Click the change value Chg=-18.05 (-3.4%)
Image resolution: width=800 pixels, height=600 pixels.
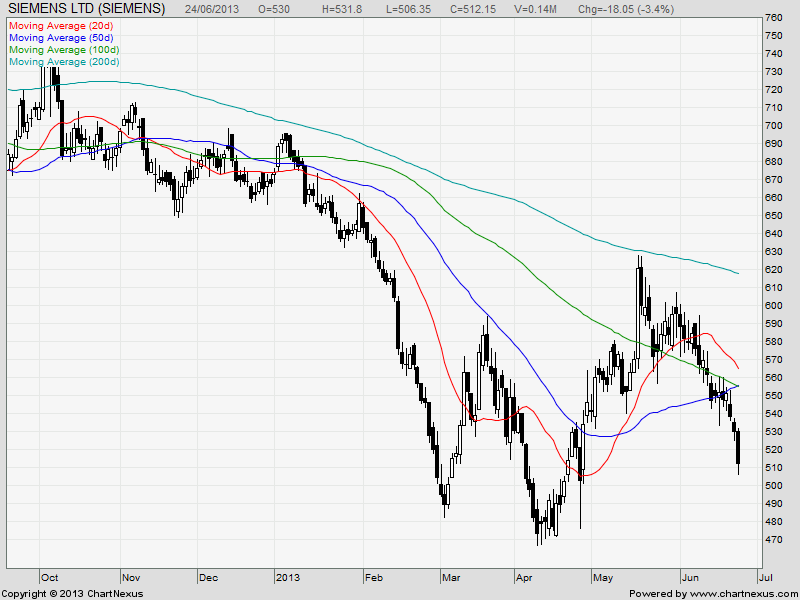(x=626, y=9)
